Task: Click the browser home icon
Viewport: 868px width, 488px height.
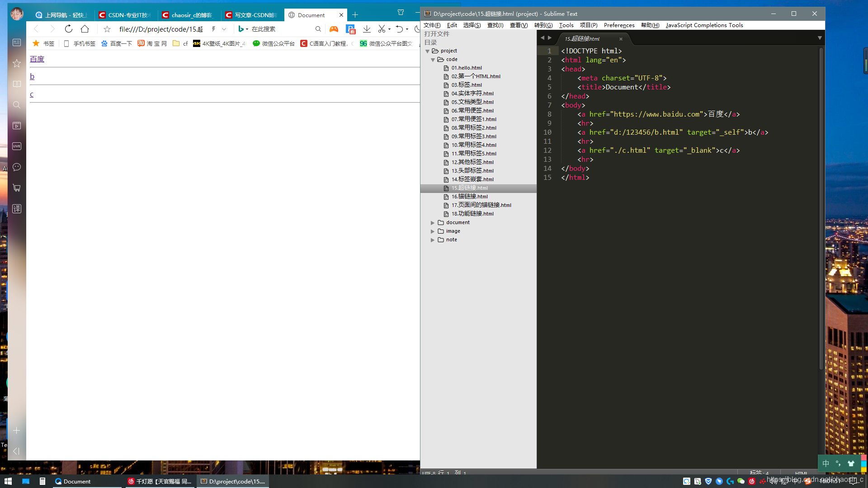Action: pyautogui.click(x=85, y=29)
